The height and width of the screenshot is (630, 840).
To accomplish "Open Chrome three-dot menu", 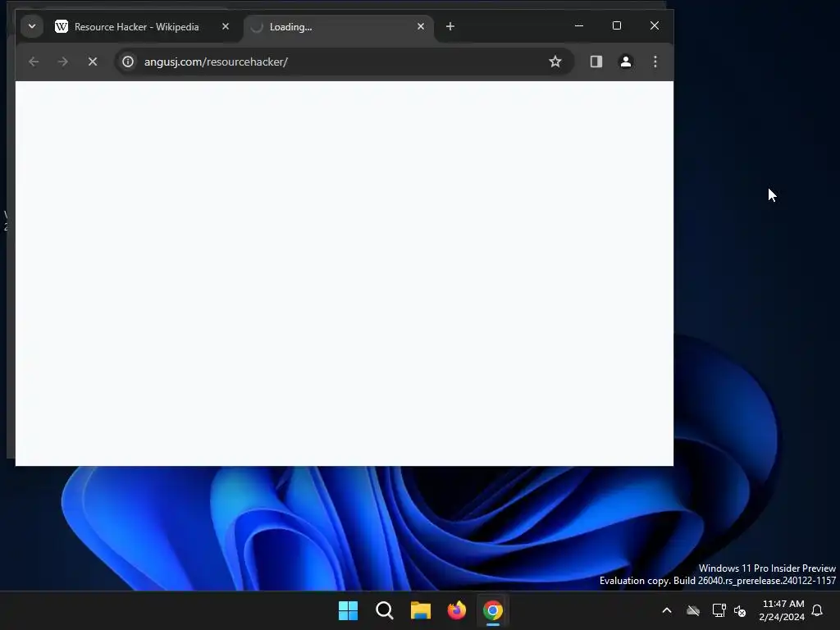I will coord(655,62).
